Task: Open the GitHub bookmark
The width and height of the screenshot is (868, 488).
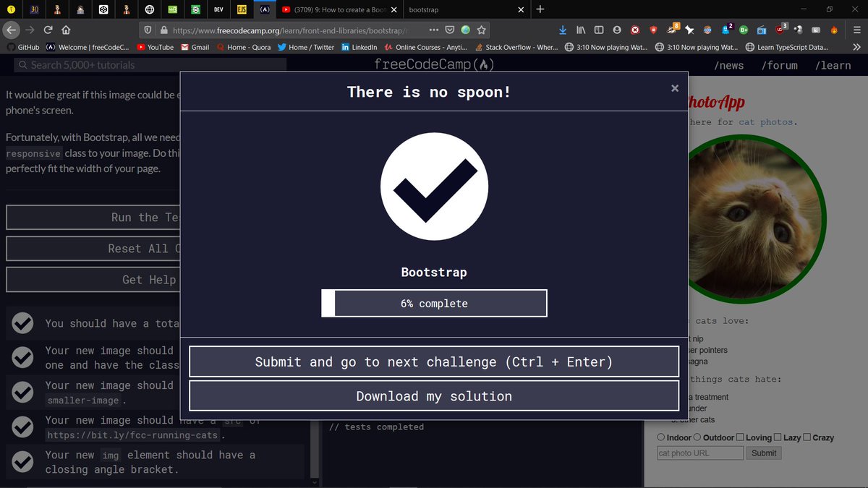Action: tap(22, 47)
